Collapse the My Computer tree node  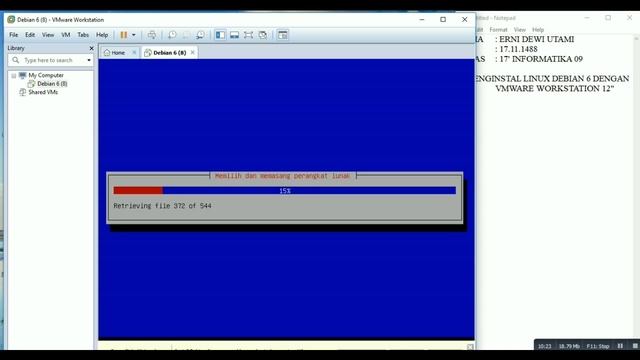(14, 76)
